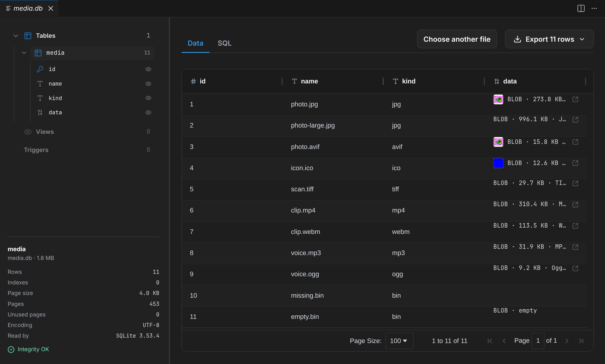Collapse the media table tree
Viewport: 605px width, 364px height.
click(x=24, y=53)
